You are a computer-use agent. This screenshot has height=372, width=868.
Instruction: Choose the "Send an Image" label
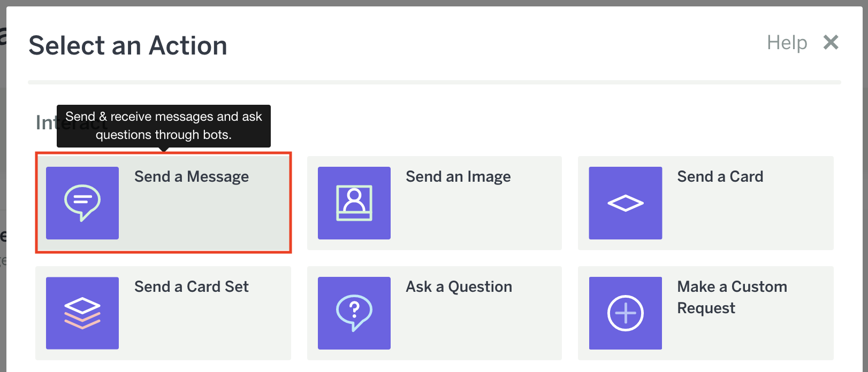(x=458, y=177)
